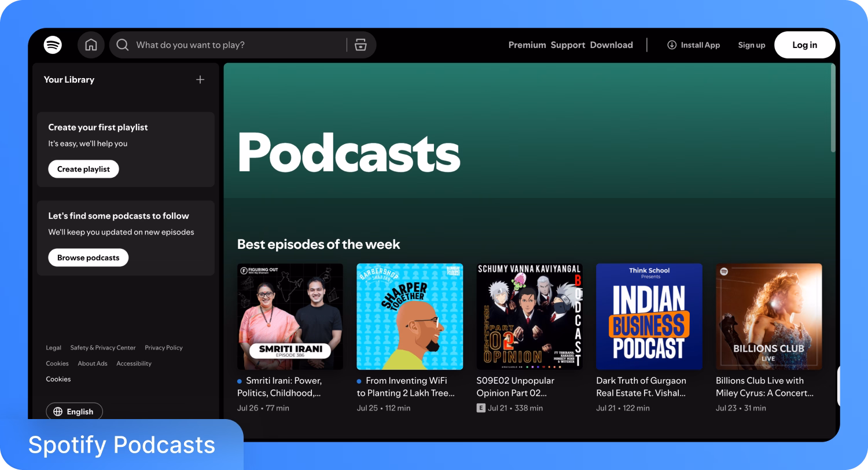Click title "From Inventing WiFi to Planting 2 Lakh Tree..."
The image size is (868, 470).
[x=406, y=387]
